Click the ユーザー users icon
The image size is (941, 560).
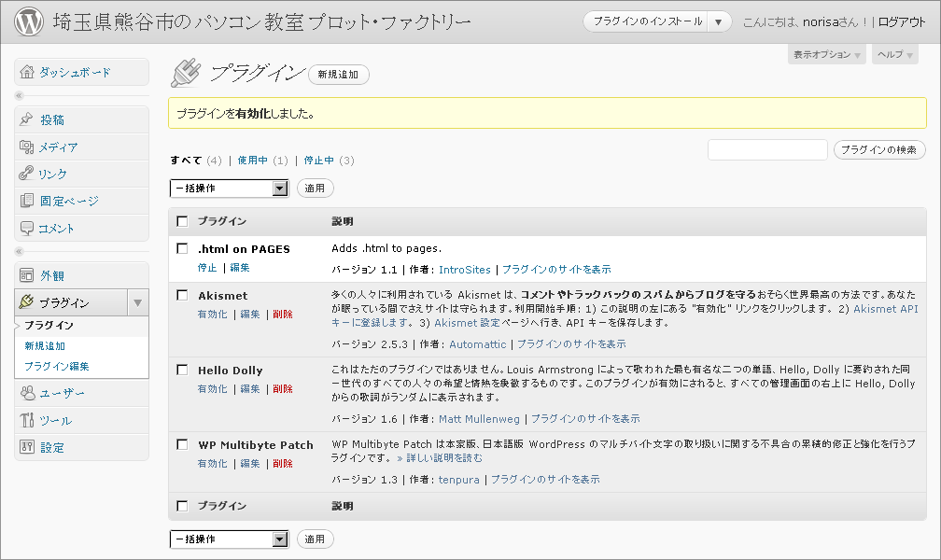(x=27, y=393)
